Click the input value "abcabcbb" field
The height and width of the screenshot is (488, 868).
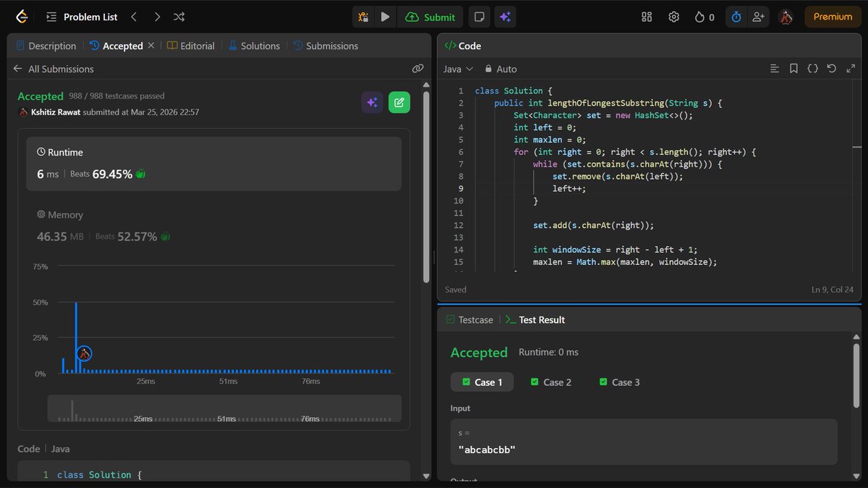coord(644,442)
